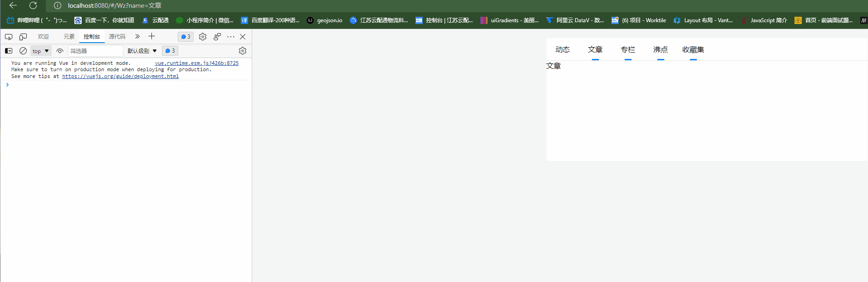Add a new DevTools tool with plus icon
The height and width of the screenshot is (282, 868).
click(x=151, y=36)
